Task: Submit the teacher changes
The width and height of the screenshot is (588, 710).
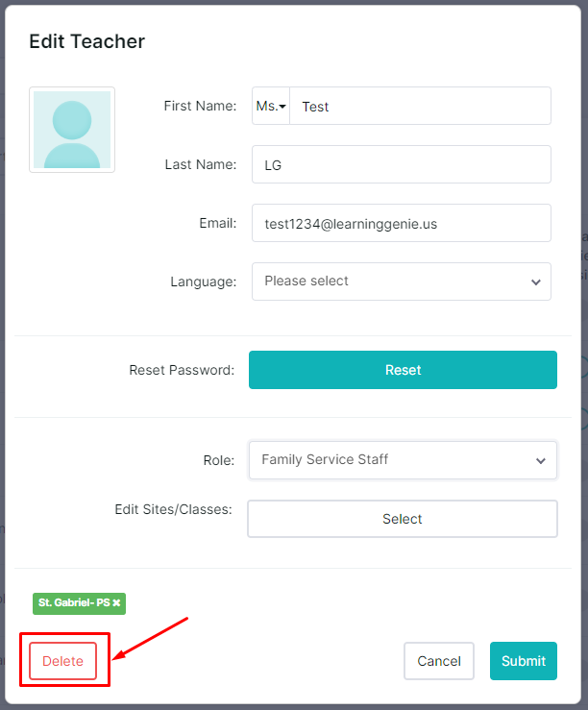Action: (x=524, y=661)
